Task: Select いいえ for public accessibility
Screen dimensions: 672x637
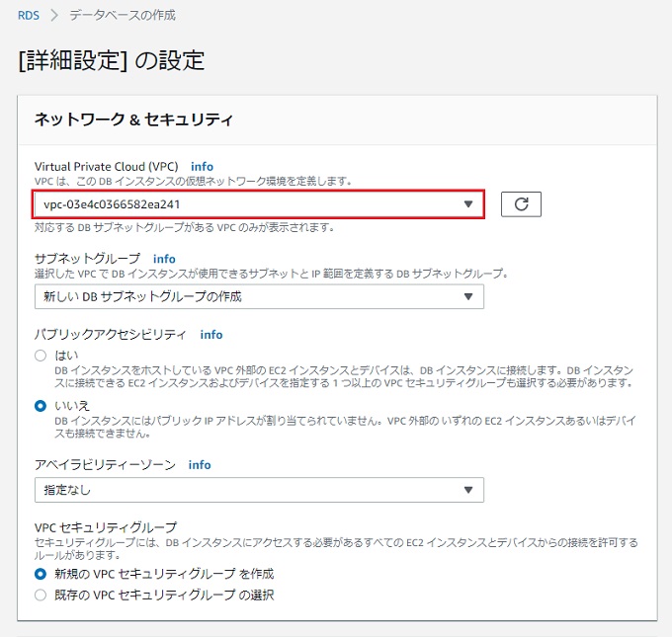Action: pos(41,406)
